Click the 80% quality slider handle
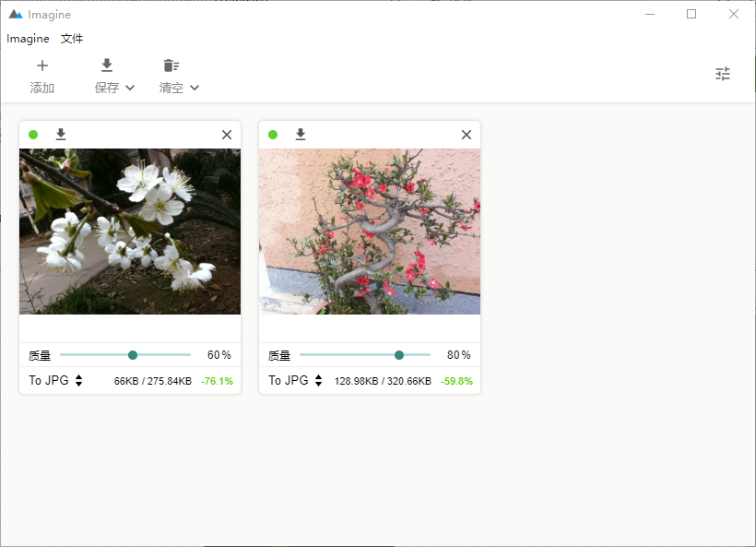The width and height of the screenshot is (756, 547). pyautogui.click(x=399, y=355)
